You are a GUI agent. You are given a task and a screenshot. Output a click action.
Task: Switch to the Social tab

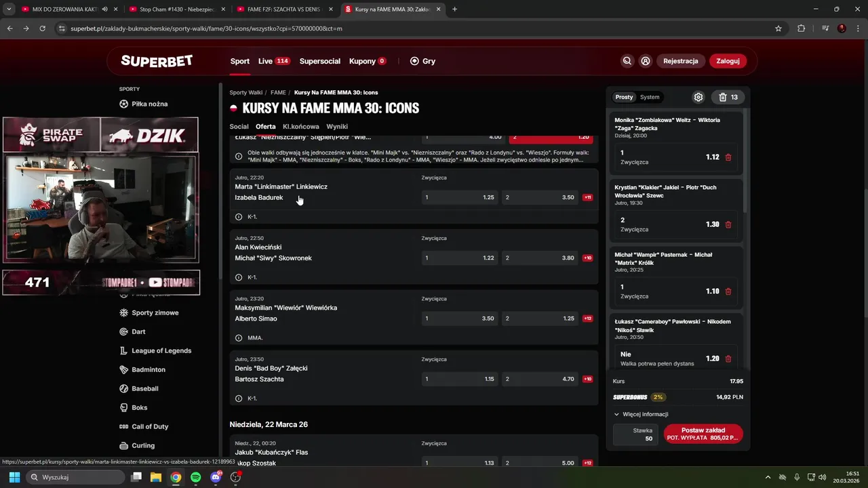239,127
